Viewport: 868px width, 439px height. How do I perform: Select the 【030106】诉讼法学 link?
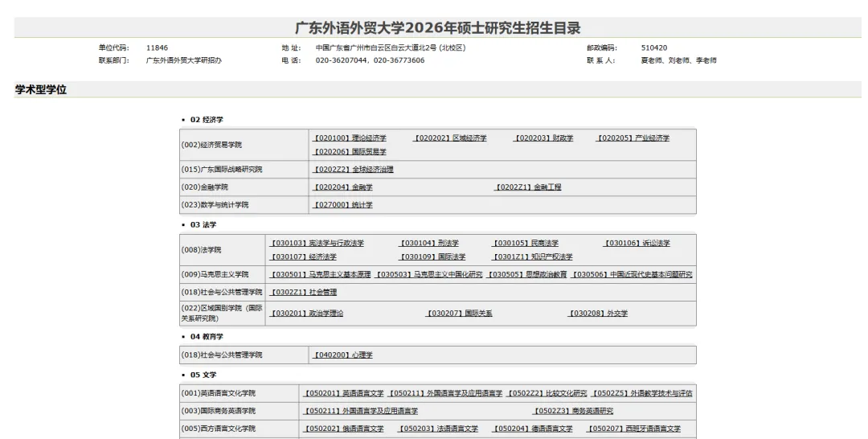click(636, 243)
